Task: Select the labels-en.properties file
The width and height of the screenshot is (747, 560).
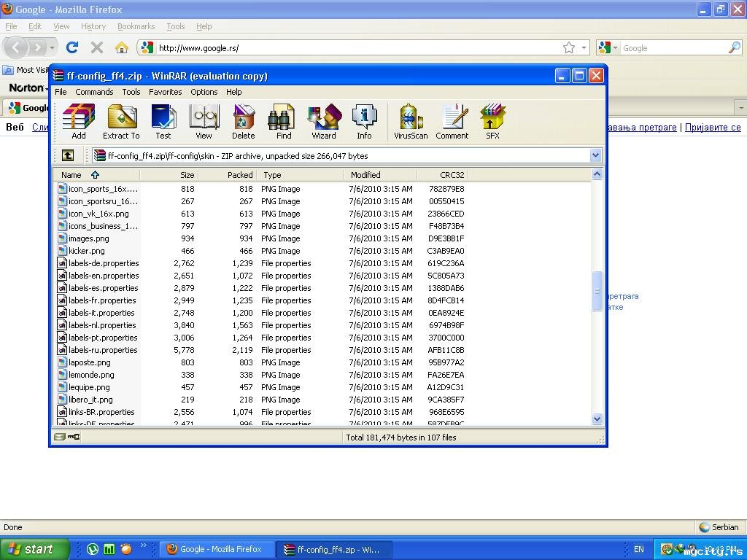Action: (x=103, y=276)
